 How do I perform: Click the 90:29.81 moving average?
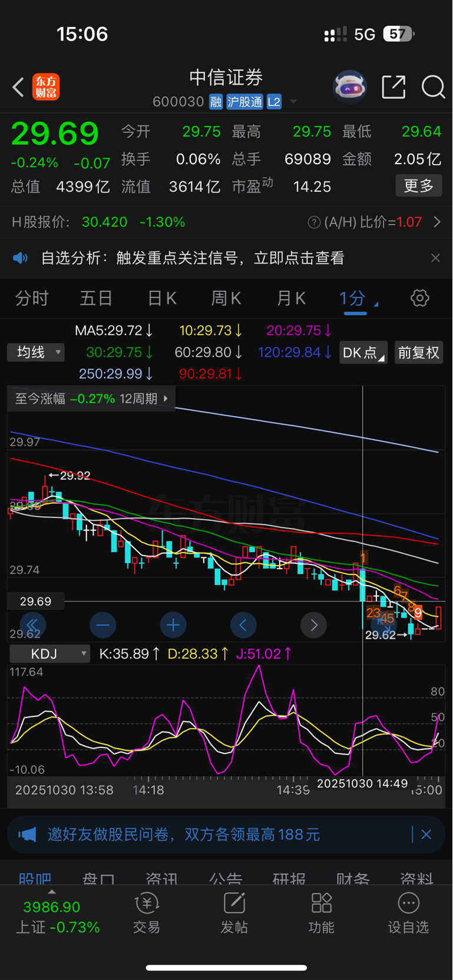[x=210, y=374]
